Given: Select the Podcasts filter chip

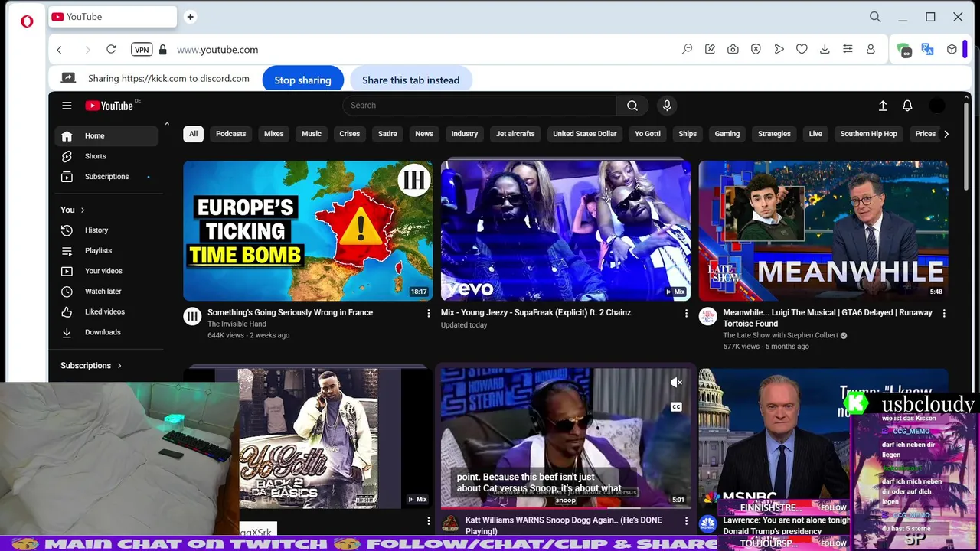Looking at the screenshot, I should 230,134.
